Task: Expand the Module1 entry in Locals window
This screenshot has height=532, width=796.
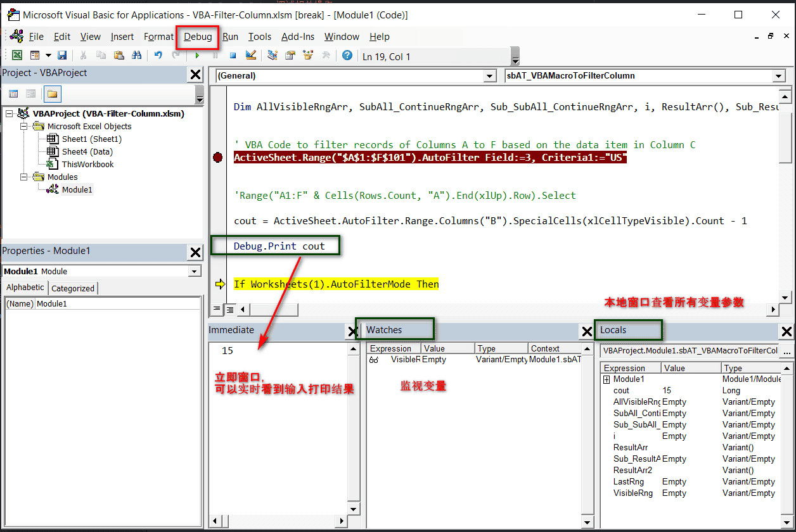Action: 605,379
